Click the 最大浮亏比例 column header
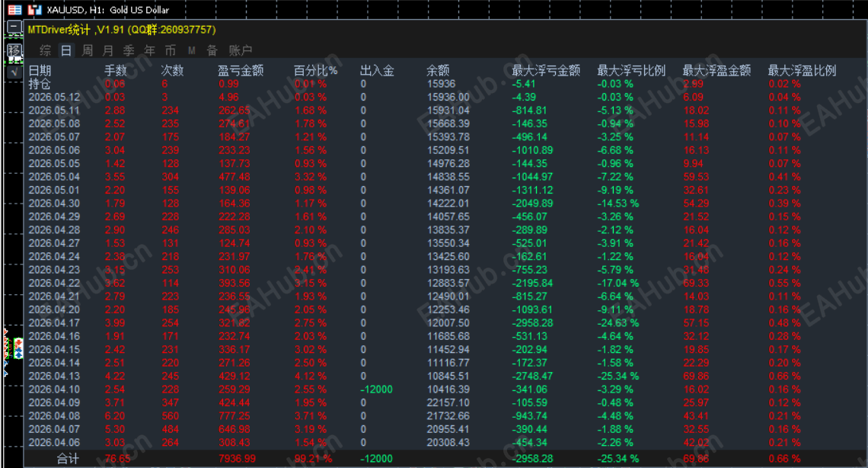The height and width of the screenshot is (468, 868). coord(631,70)
